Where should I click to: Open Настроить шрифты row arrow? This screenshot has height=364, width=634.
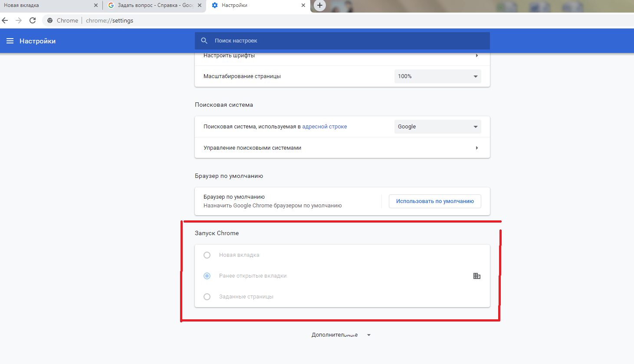tap(477, 56)
